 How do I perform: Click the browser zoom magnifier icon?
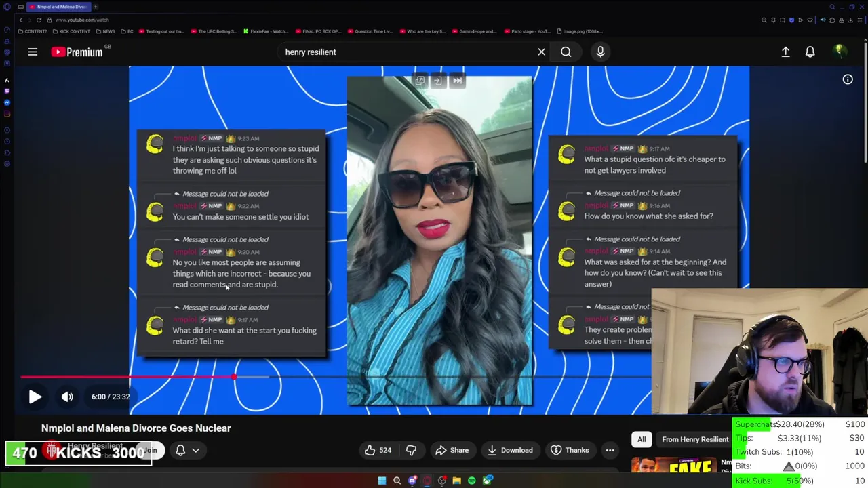(764, 20)
